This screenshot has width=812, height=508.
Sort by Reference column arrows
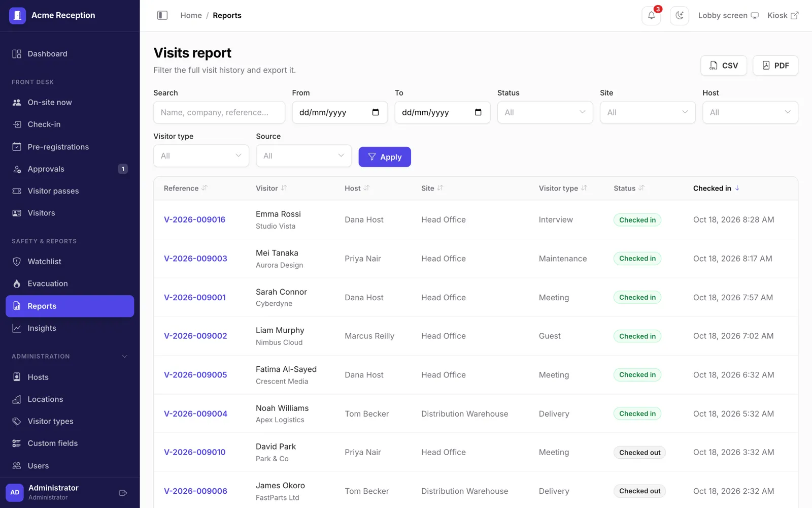pyautogui.click(x=205, y=188)
